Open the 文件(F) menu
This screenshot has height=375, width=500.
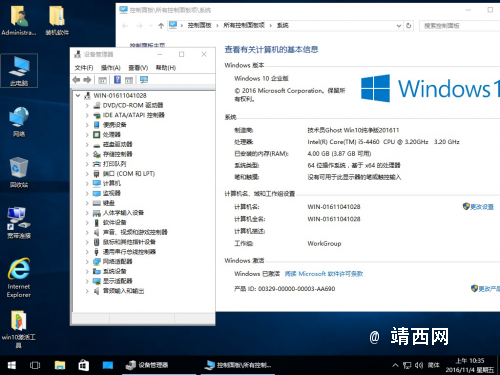tap(84, 68)
